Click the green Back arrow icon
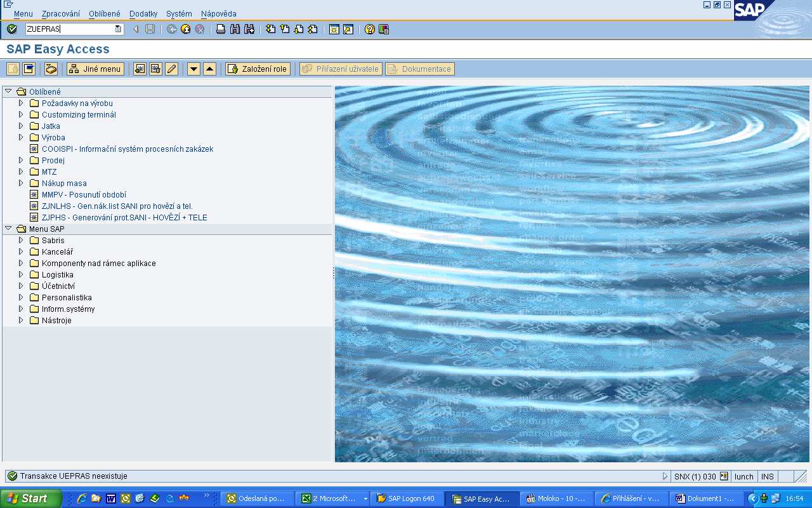812x508 pixels. (x=172, y=29)
